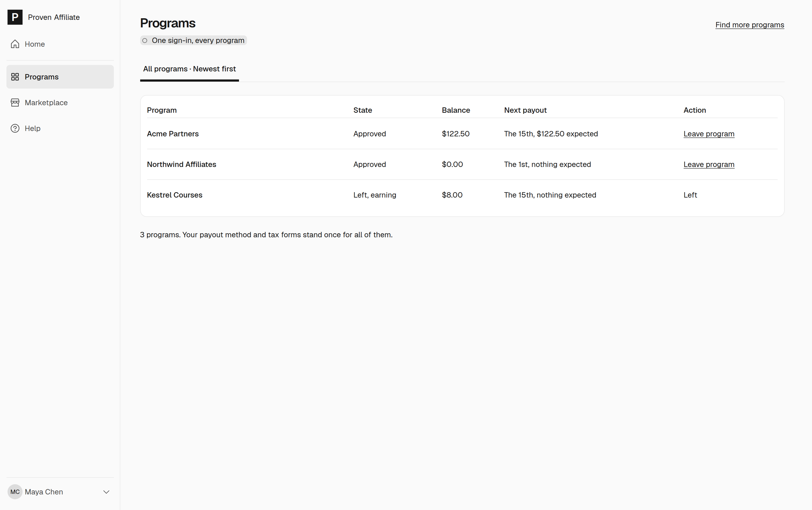The image size is (812, 510).
Task: Click the Next payout column header
Action: click(525, 110)
